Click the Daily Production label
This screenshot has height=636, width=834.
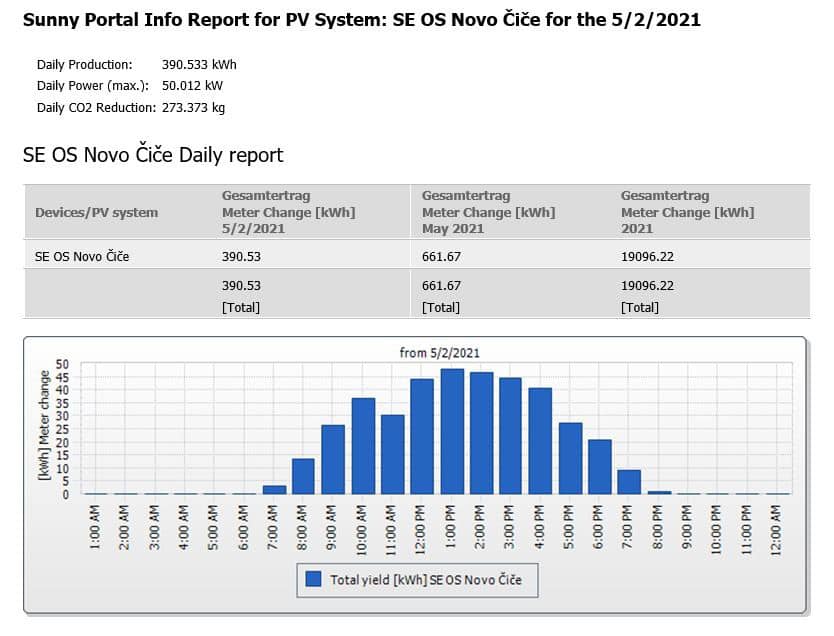click(x=85, y=65)
